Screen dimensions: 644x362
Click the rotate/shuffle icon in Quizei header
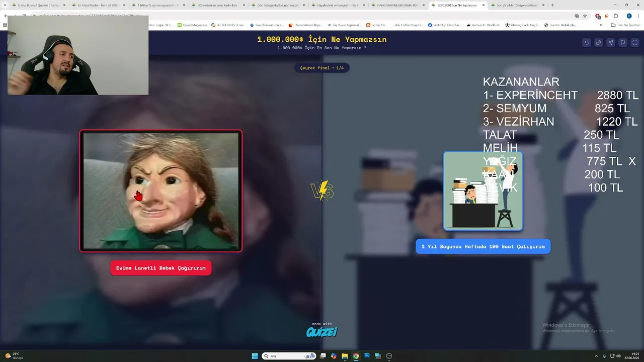pos(598,43)
